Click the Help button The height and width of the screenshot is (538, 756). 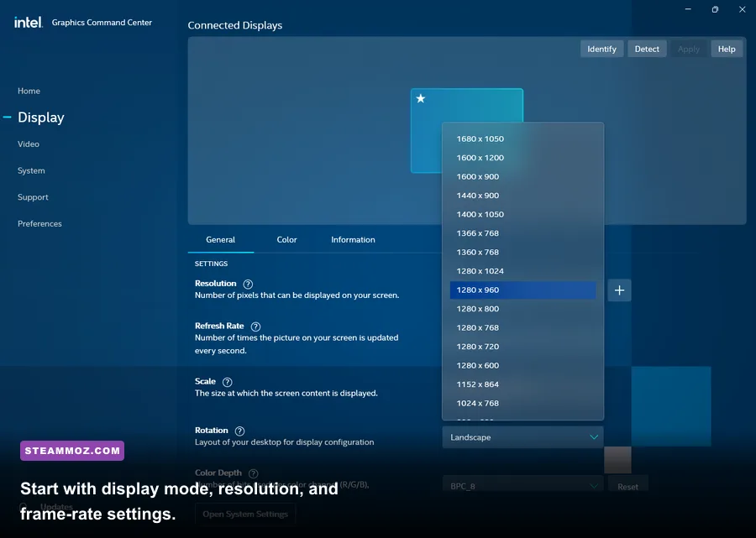(x=727, y=50)
